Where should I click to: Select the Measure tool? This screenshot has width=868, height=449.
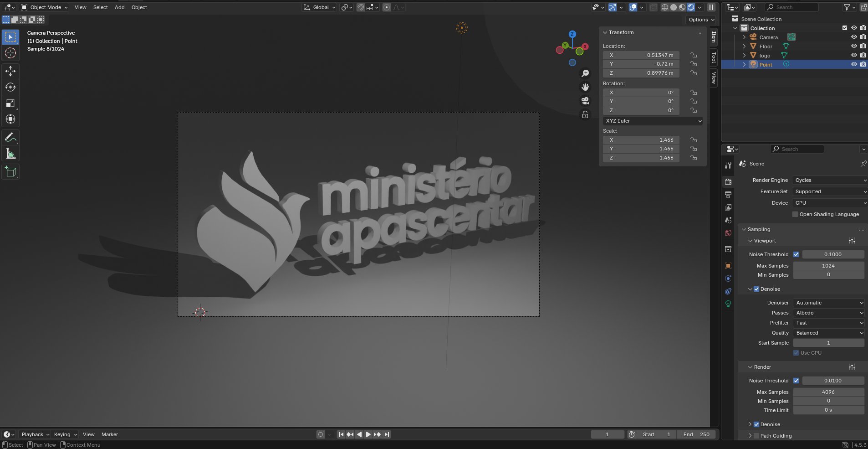tap(10, 154)
